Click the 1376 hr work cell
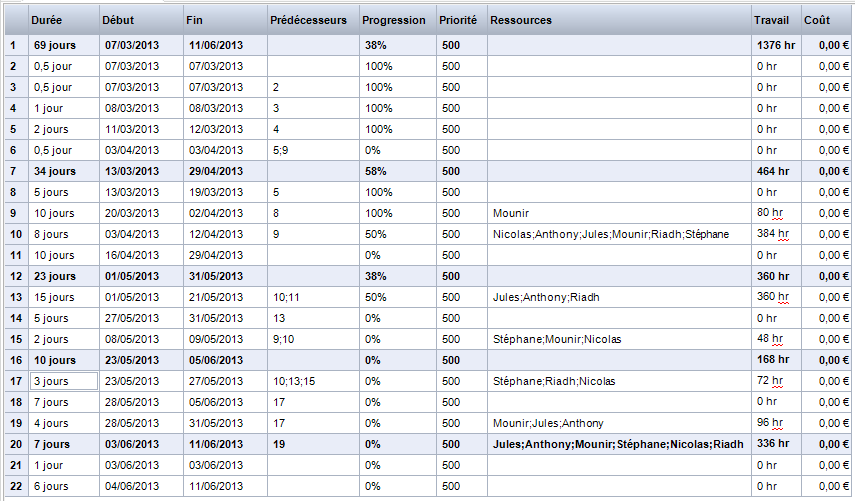The image size is (855, 501). click(775, 45)
